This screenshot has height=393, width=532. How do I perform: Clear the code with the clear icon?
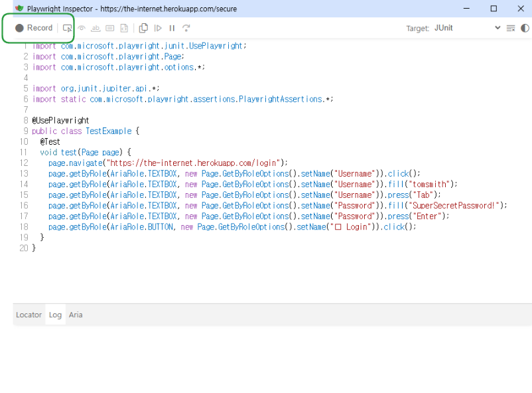[511, 28]
